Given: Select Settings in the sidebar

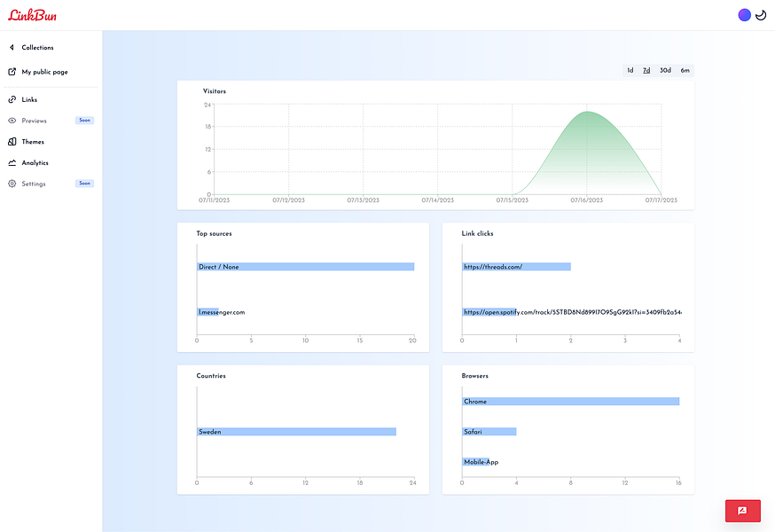Looking at the screenshot, I should point(34,184).
